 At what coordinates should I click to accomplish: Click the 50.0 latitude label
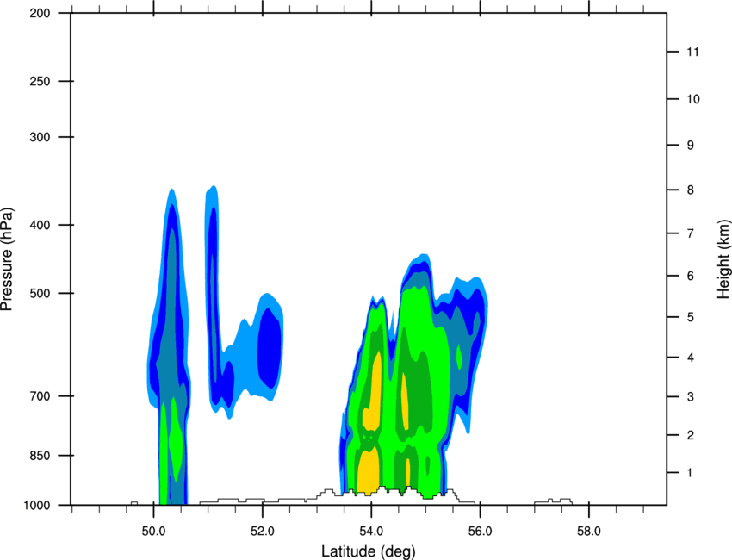coord(153,531)
